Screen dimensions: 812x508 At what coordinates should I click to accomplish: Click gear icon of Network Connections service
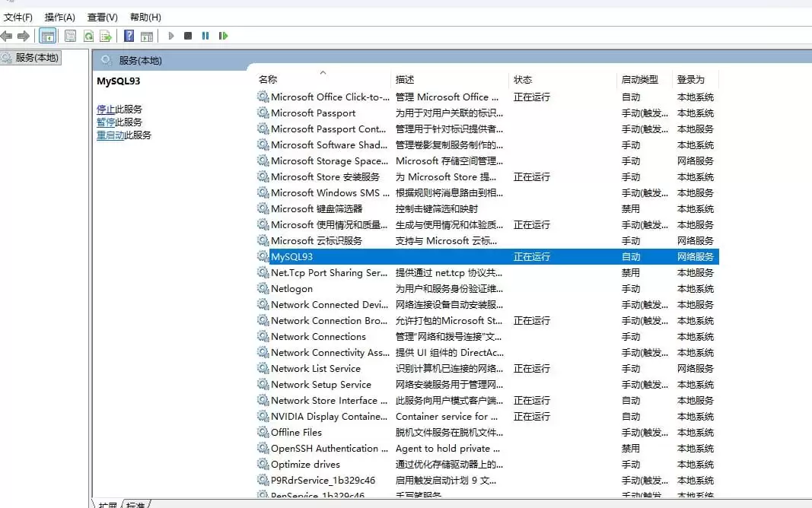[263, 336]
